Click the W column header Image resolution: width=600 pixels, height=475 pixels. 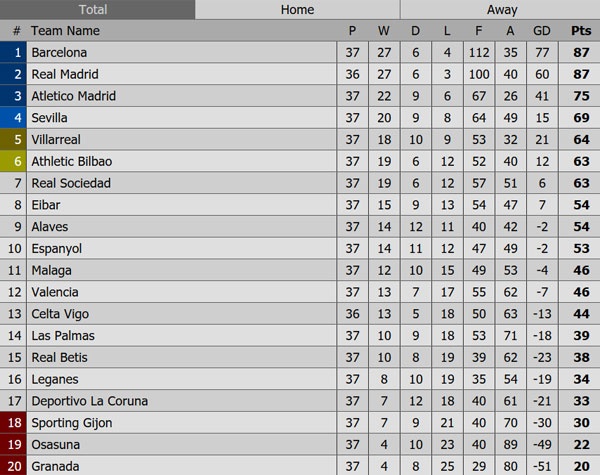click(x=383, y=31)
